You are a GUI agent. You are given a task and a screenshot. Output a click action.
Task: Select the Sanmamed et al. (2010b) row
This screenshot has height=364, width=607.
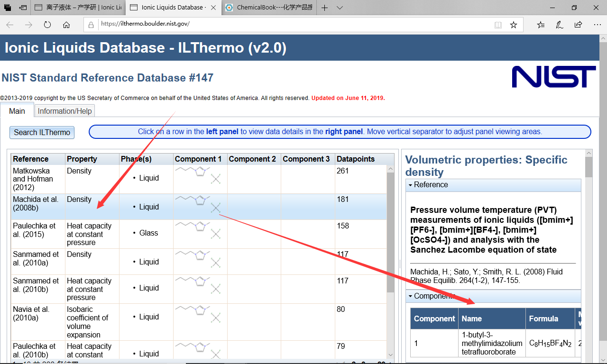pyautogui.click(x=199, y=289)
